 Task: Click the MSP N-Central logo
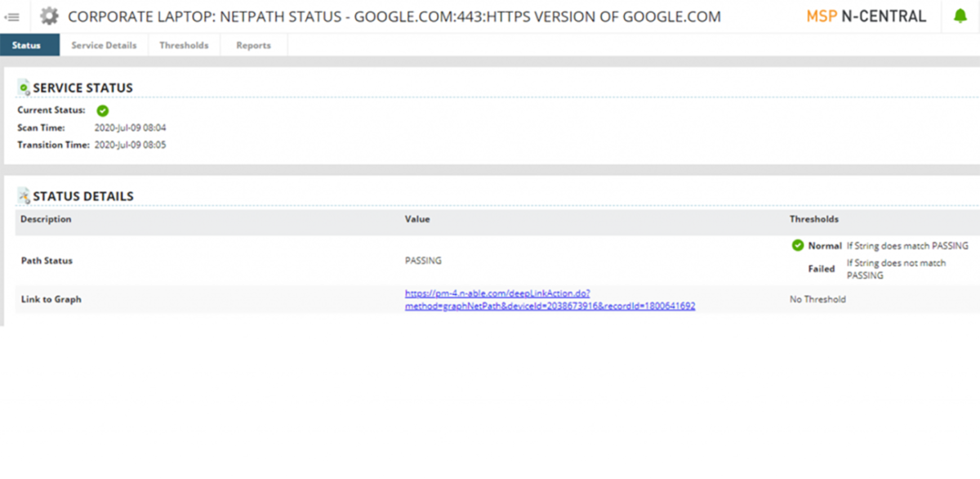(866, 16)
